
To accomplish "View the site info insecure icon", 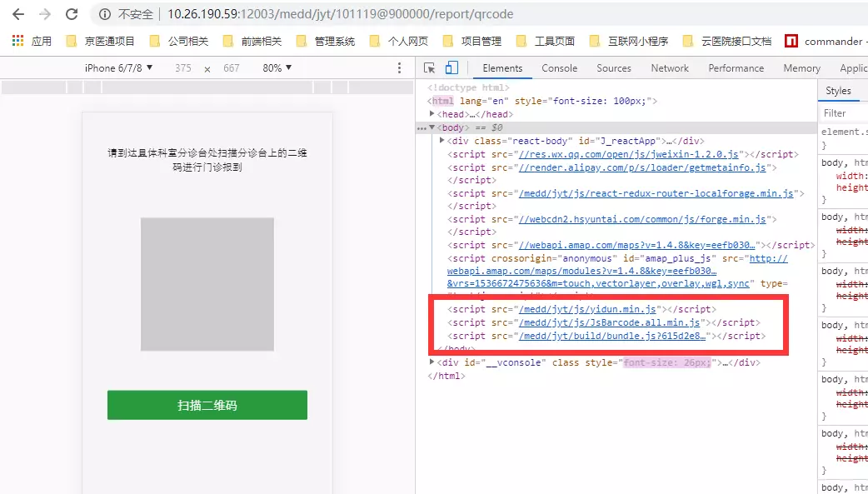I will 104,14.
